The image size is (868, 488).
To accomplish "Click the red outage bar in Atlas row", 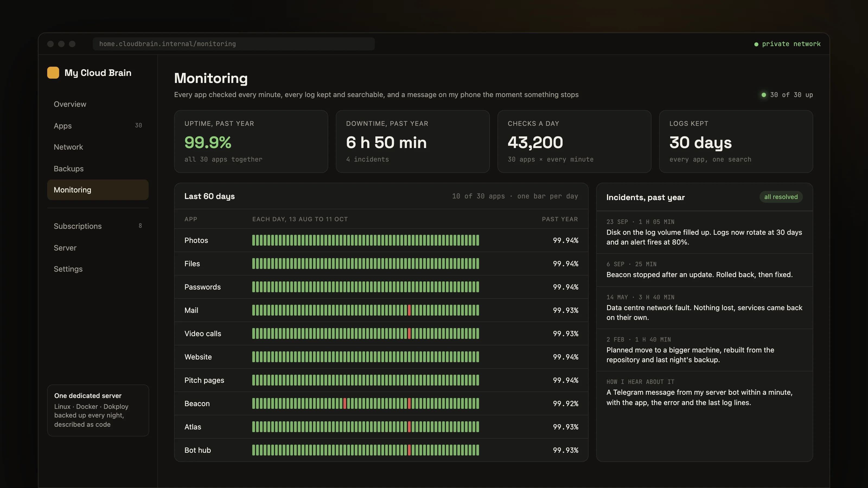I will click(x=409, y=427).
